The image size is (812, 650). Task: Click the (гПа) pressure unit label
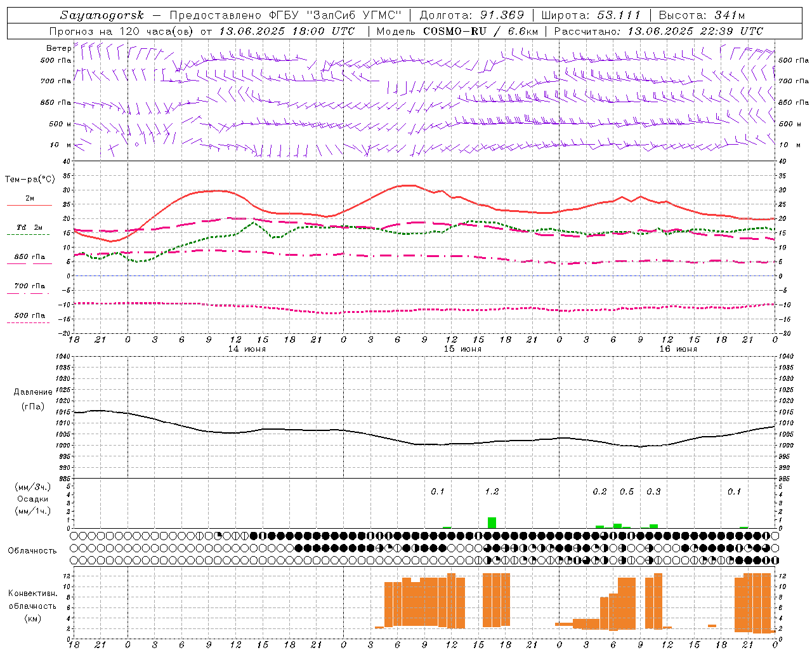point(33,407)
